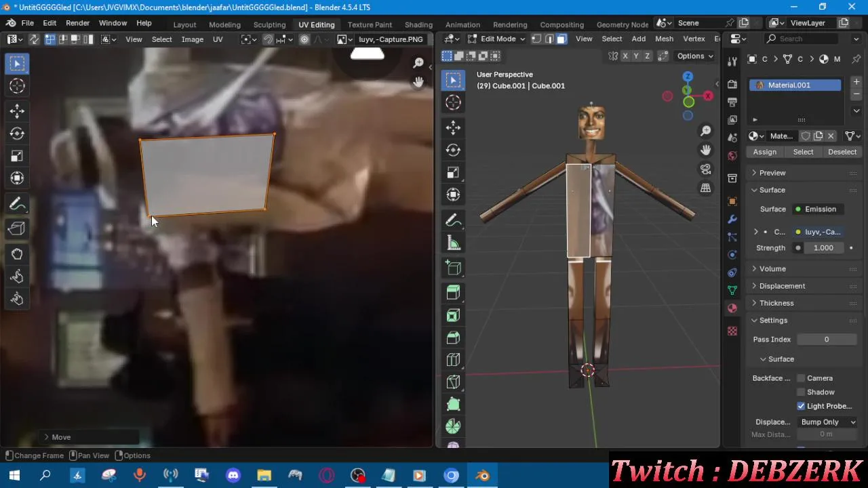
Task: Switch to the Sculpting workspace tab
Action: pyautogui.click(x=269, y=24)
